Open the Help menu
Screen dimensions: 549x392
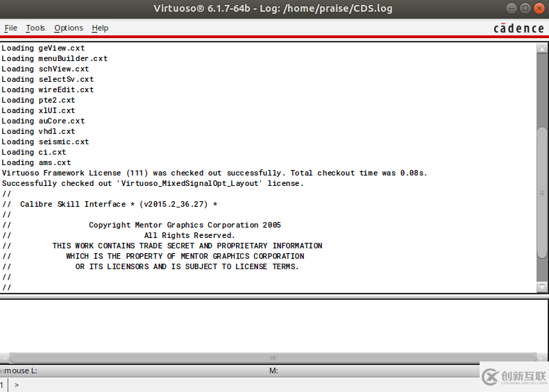[x=100, y=28]
